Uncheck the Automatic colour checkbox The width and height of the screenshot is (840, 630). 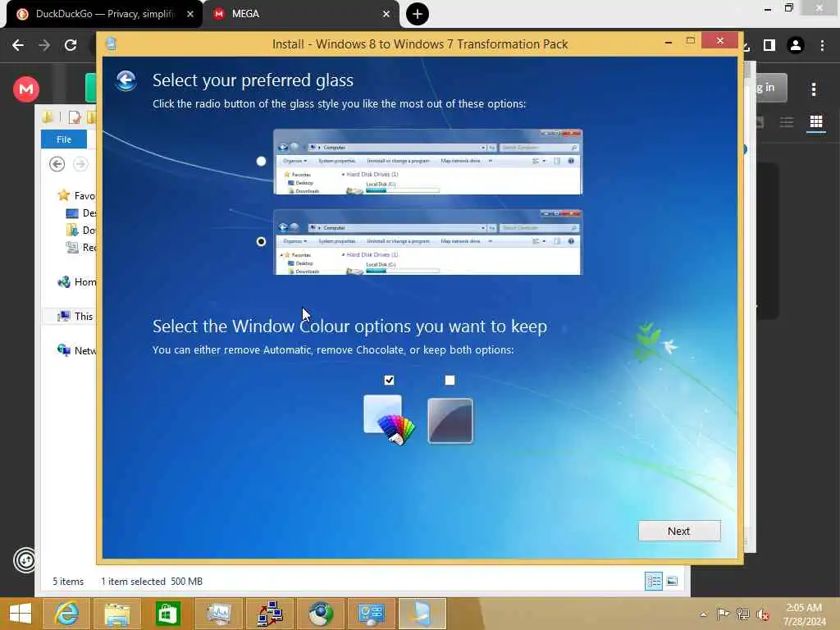[389, 380]
